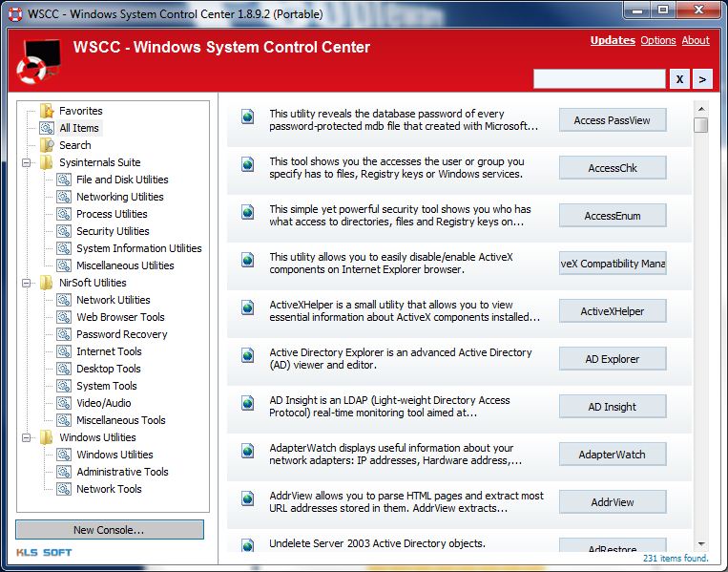Launch AddrView button

point(613,502)
